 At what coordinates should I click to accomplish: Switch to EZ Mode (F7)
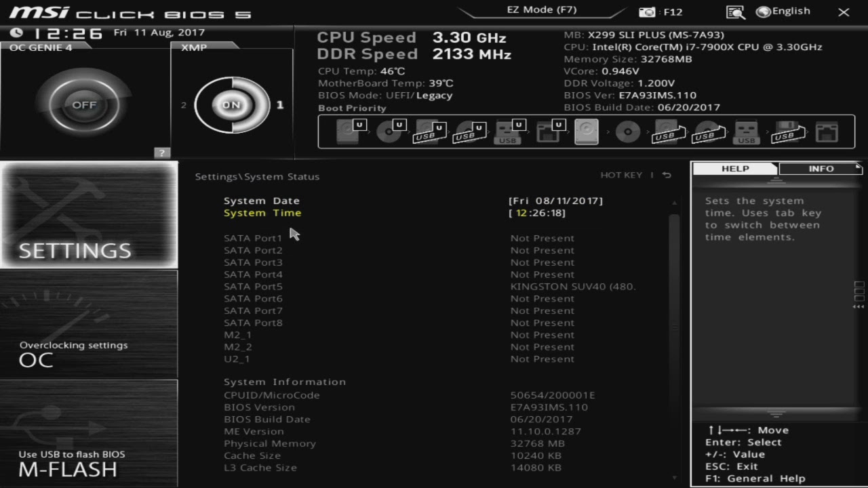(541, 10)
